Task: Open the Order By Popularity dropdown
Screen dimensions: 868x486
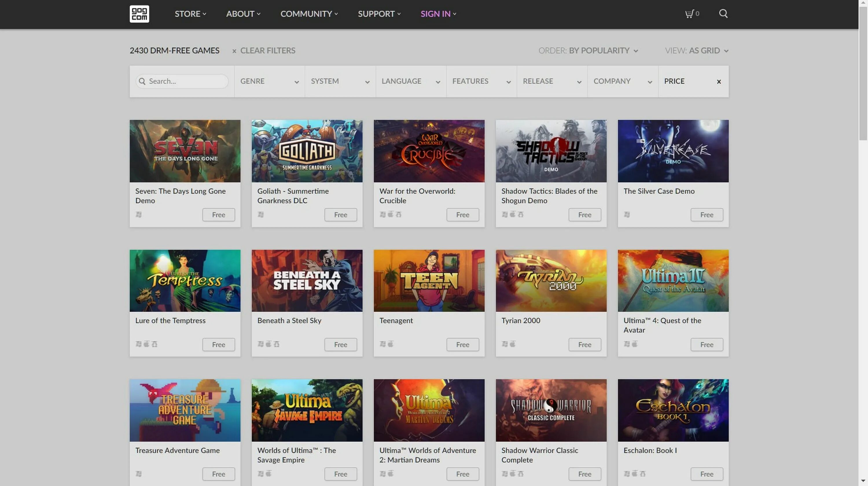Action: pyautogui.click(x=603, y=51)
